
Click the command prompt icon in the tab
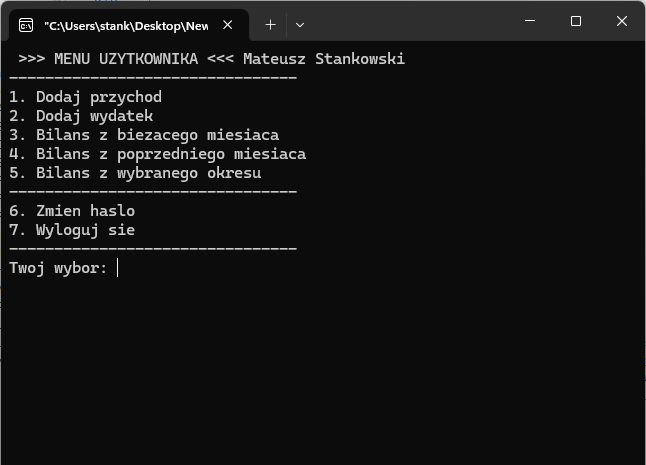(26, 24)
